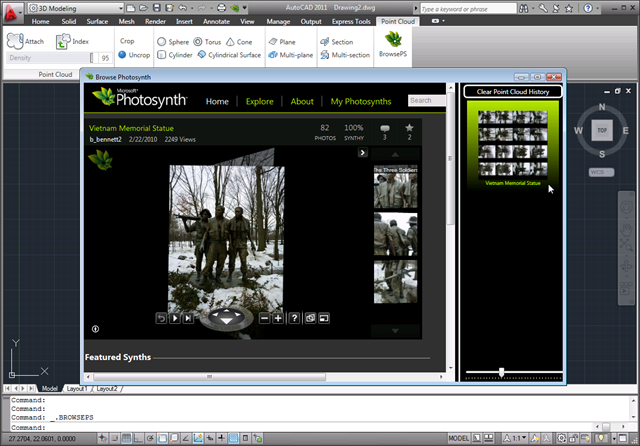The image size is (640, 446).
Task: Toggle the MODEL space button in status bar
Action: (x=459, y=438)
